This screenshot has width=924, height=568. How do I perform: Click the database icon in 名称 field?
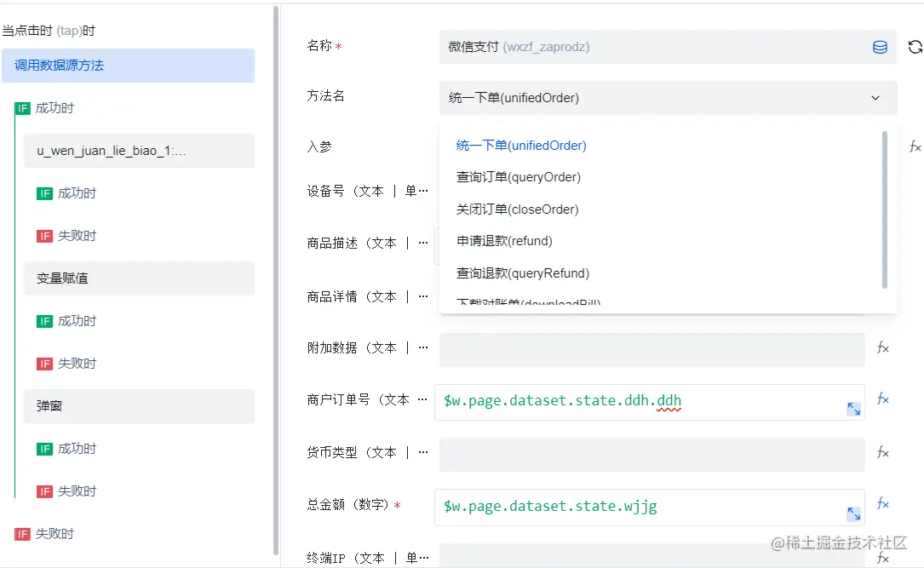880,48
